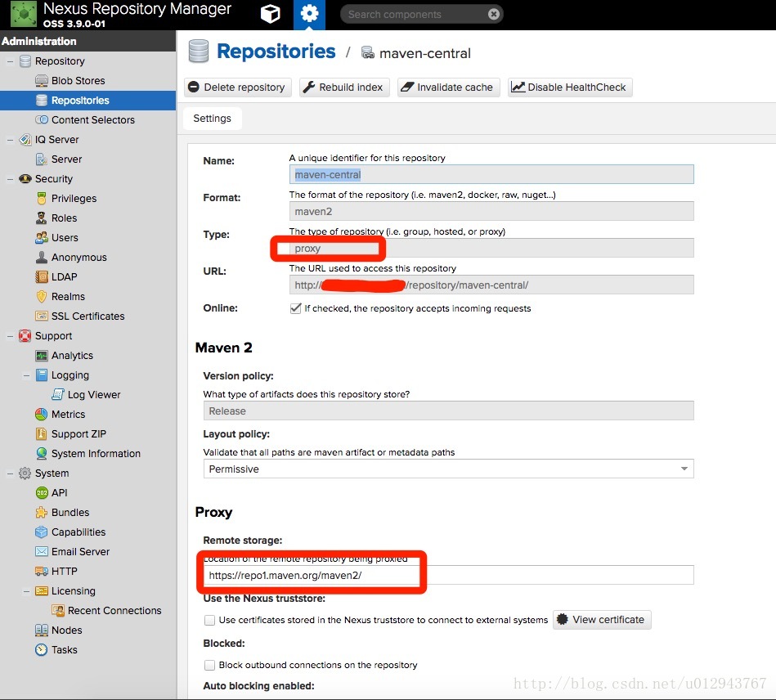Click the repository Name field
776x700 pixels.
(491, 174)
